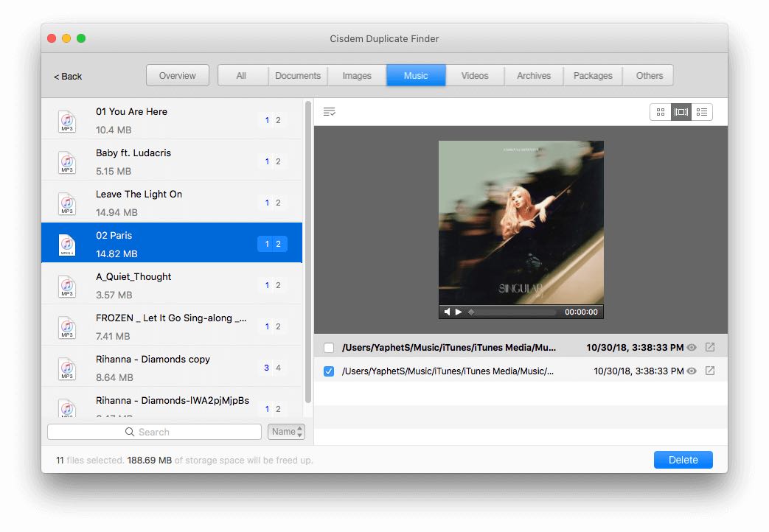769x532 pixels.
Task: Click the file list scrollbar
Action: point(308,252)
